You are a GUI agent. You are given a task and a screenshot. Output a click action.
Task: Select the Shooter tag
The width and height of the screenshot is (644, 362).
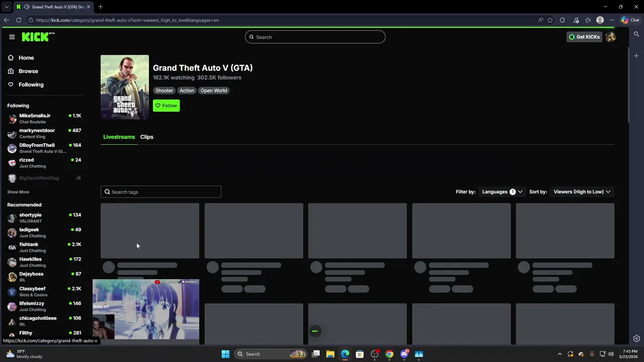pos(164,90)
